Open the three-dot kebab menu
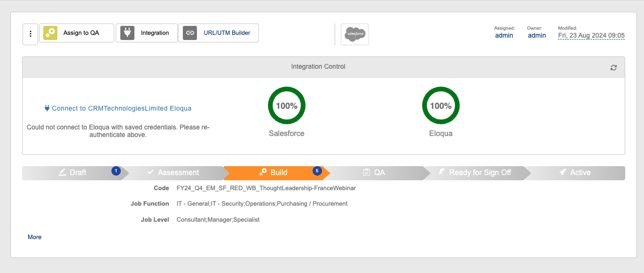Image resolution: width=644 pixels, height=273 pixels. [31, 34]
